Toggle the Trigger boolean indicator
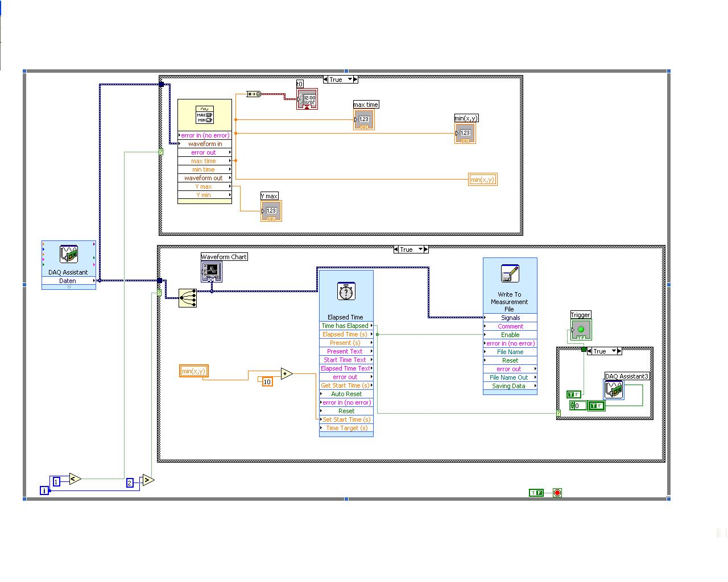The width and height of the screenshot is (728, 582). coord(581,330)
